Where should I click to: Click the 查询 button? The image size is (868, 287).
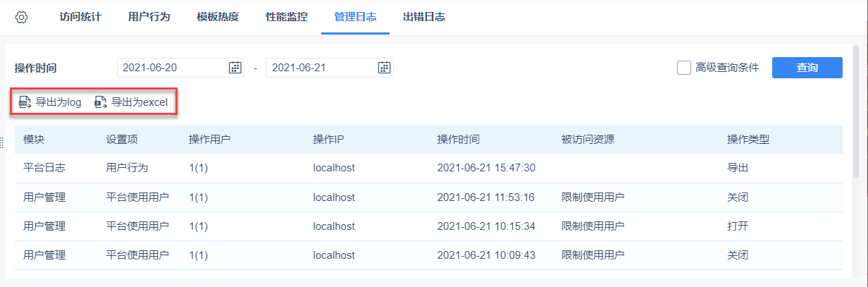tap(807, 68)
